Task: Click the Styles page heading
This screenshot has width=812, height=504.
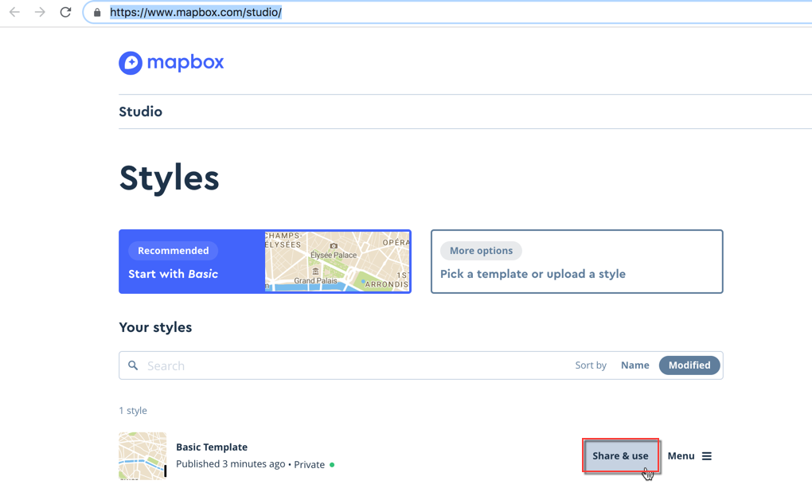Action: click(170, 178)
